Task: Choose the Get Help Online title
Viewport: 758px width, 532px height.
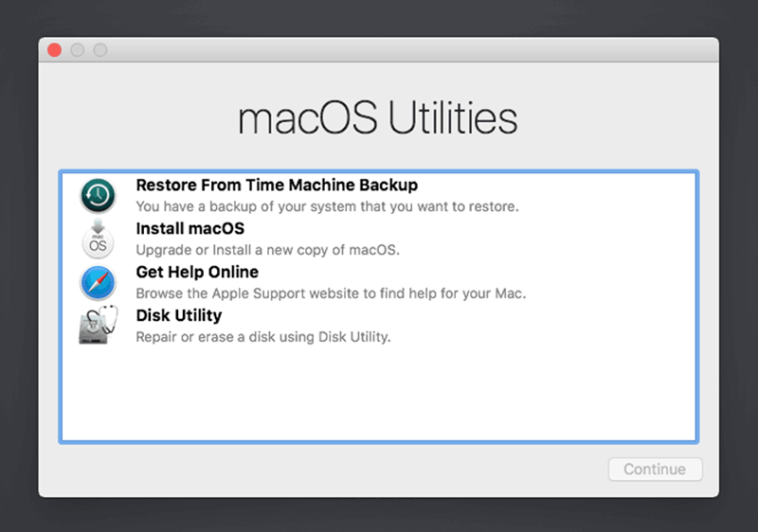Action: [197, 272]
